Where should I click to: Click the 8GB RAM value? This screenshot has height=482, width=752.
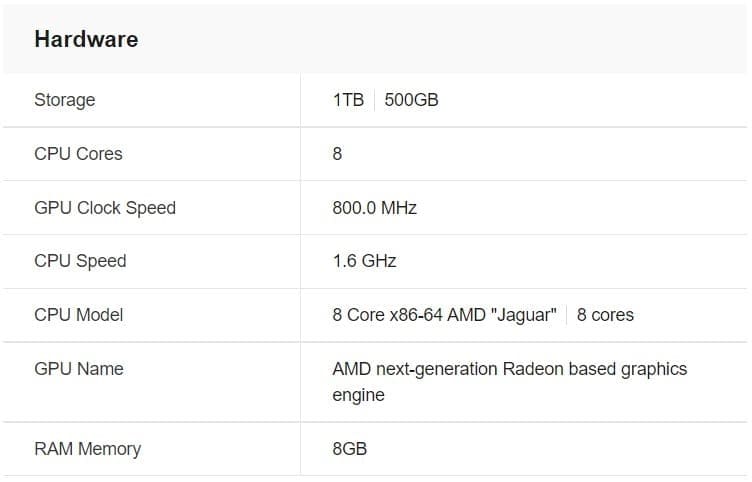pos(349,449)
